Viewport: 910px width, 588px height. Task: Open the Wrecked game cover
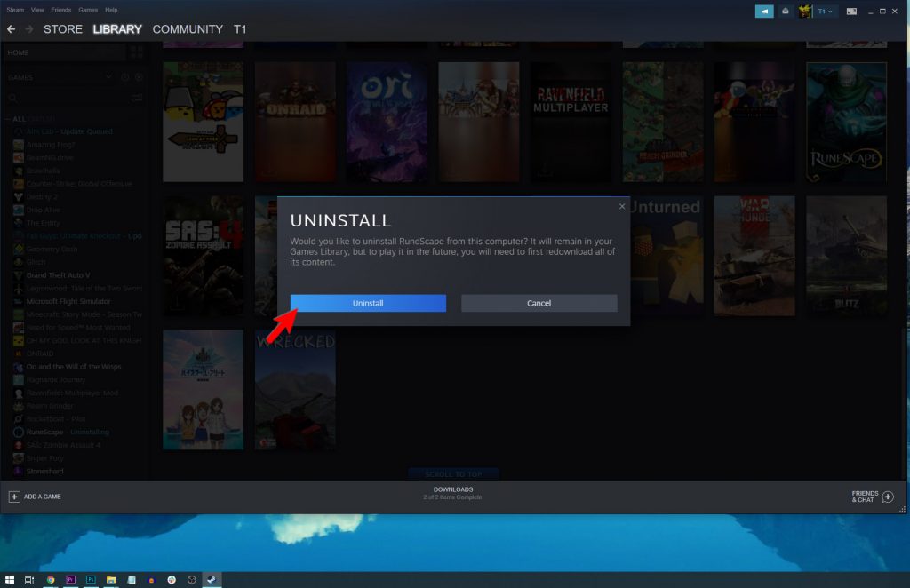(x=295, y=390)
